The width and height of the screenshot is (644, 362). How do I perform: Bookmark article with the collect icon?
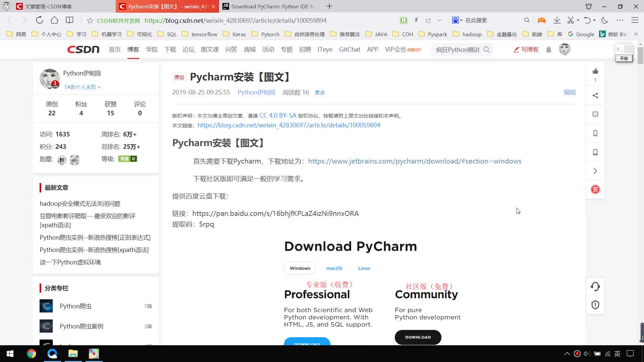595,133
